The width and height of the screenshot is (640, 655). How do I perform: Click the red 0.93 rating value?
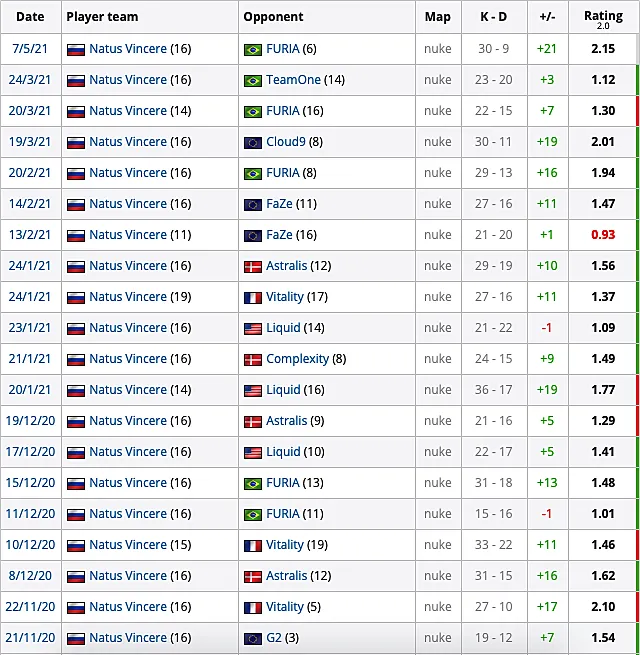603,234
